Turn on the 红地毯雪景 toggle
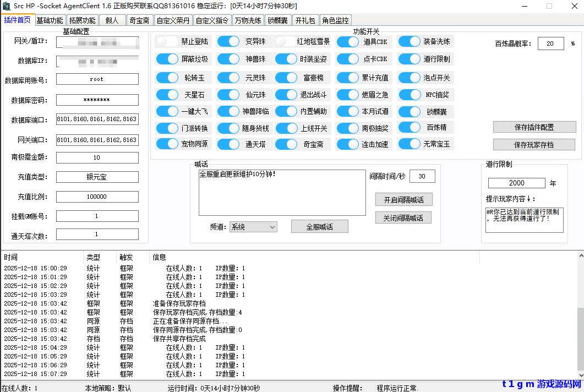The image size is (584, 392). 286,41
